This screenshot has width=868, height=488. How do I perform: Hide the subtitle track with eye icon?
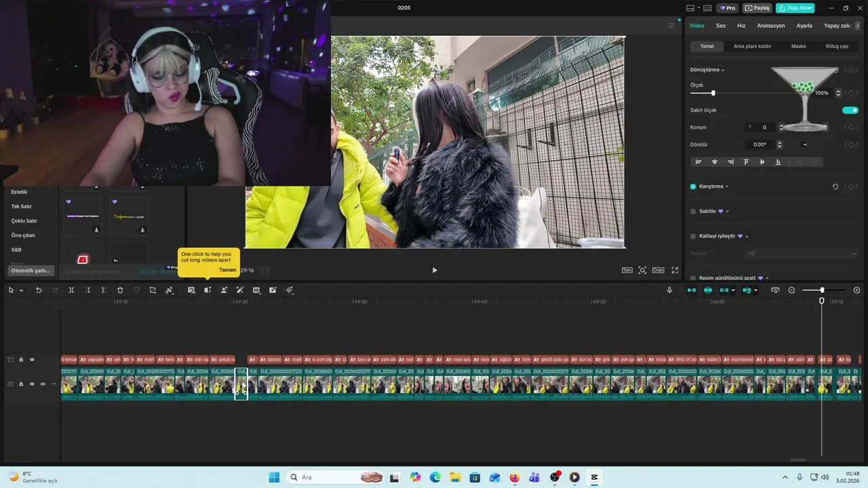[x=32, y=360]
